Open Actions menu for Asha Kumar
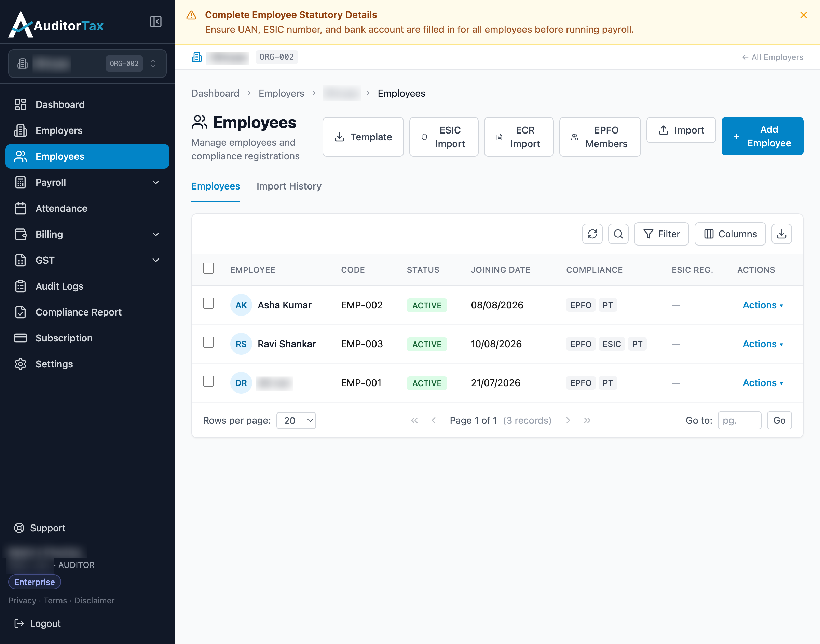820x644 pixels. (x=763, y=305)
